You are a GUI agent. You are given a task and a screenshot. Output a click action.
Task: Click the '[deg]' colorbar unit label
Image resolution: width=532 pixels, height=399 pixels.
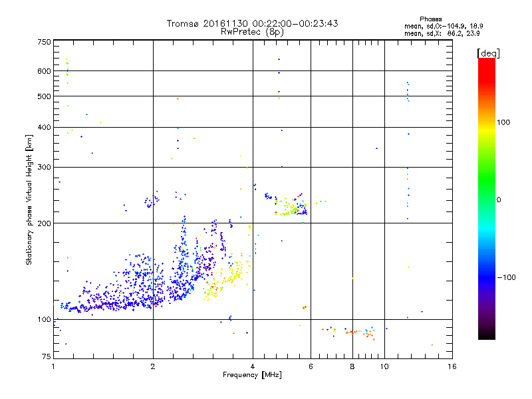tap(488, 53)
